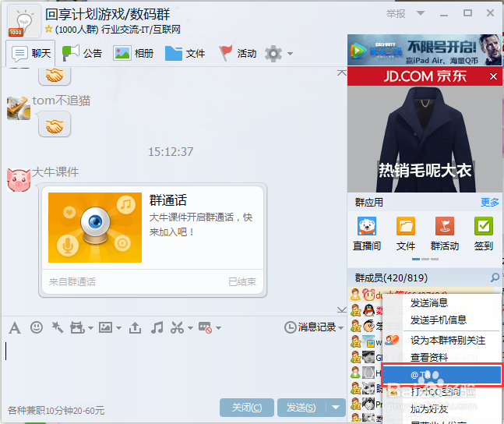The width and height of the screenshot is (504, 424).
Task: Click the group settings gear icon
Action: point(273,54)
